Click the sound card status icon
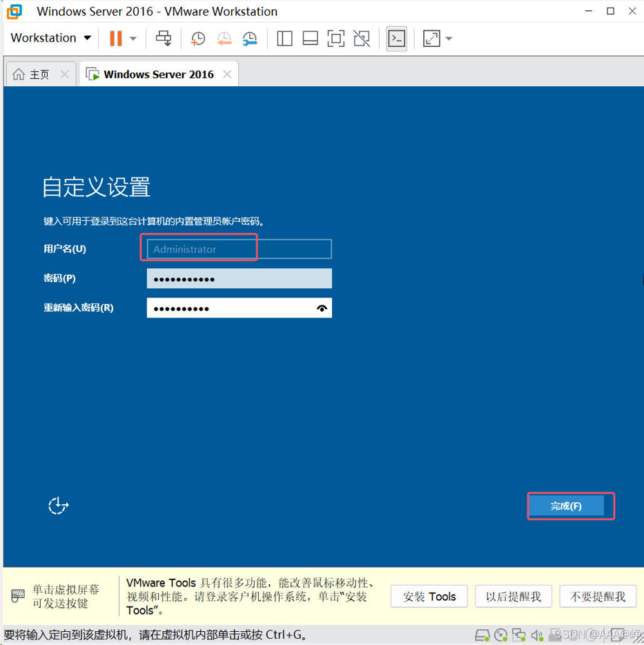The width and height of the screenshot is (644, 645). [x=537, y=635]
